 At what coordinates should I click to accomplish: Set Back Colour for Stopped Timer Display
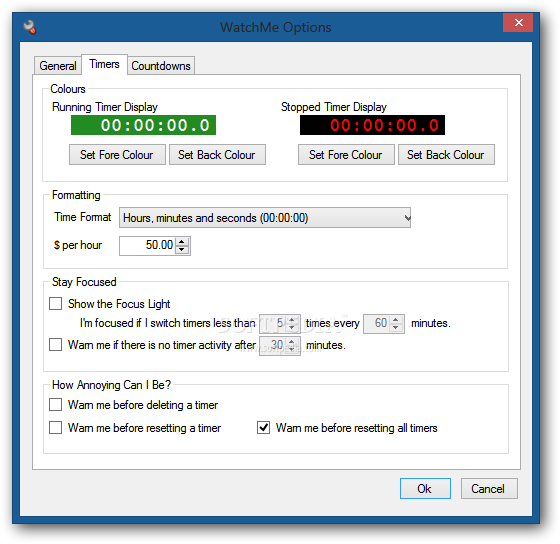446,155
